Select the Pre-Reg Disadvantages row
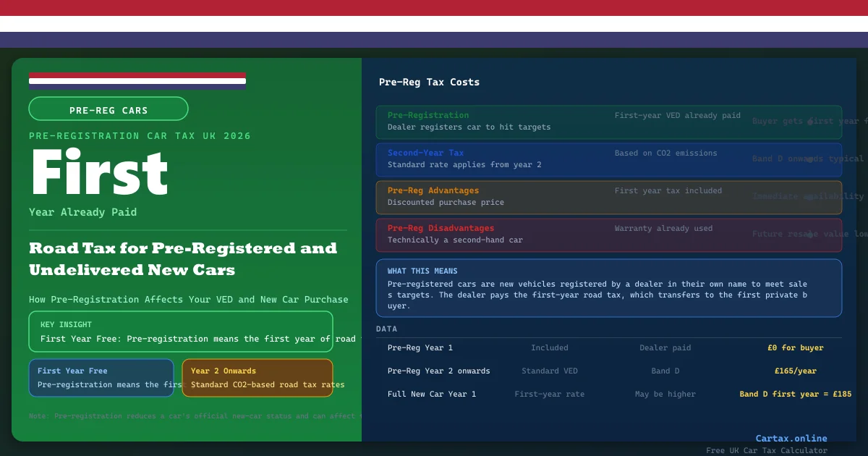868x456 pixels. 608,235
